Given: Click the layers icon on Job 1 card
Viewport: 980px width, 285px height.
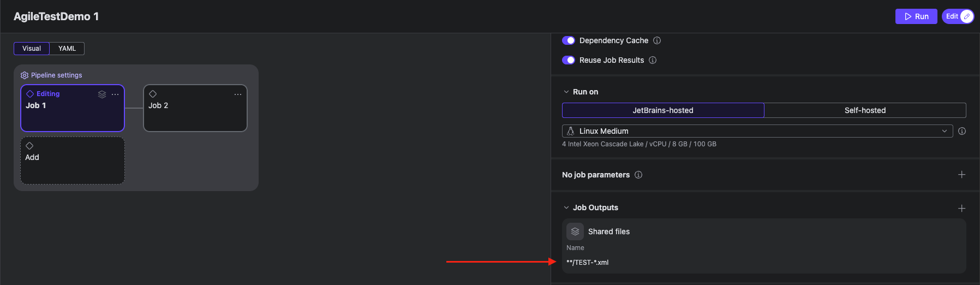Looking at the screenshot, I should point(102,94).
